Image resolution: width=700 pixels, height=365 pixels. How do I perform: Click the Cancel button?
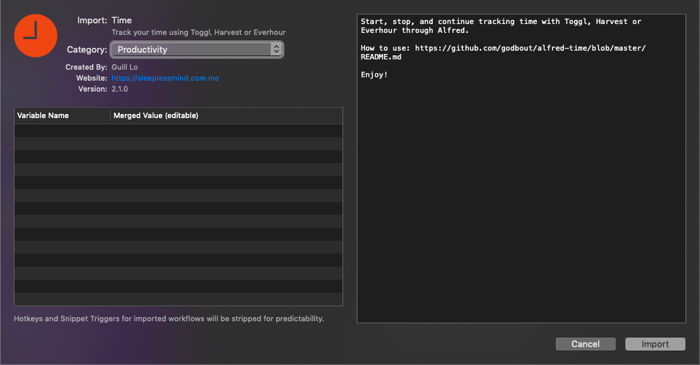[585, 344]
